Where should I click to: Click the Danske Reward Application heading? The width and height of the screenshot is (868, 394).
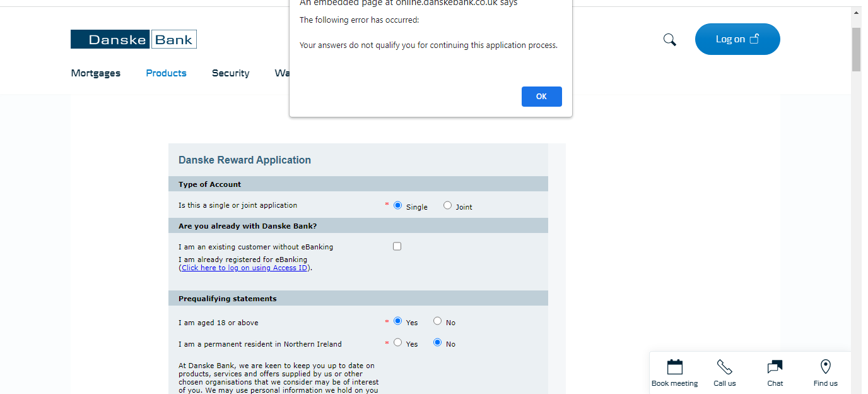tap(245, 160)
